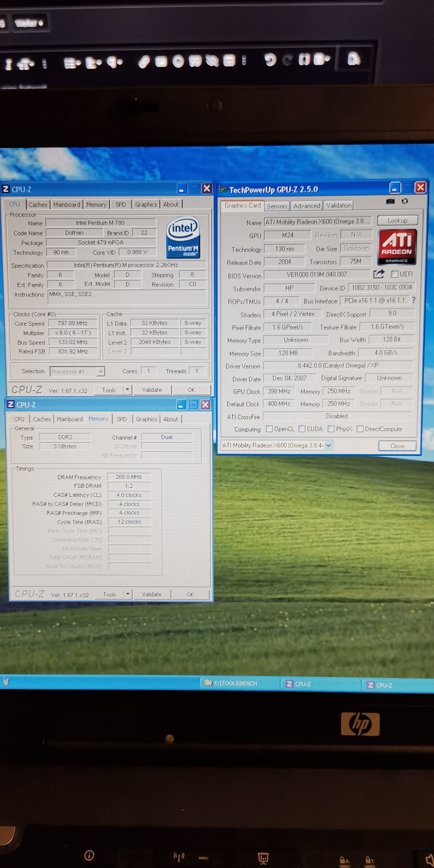Click the Intel Pentium M logo
This screenshot has width=434, height=868.
tap(183, 238)
